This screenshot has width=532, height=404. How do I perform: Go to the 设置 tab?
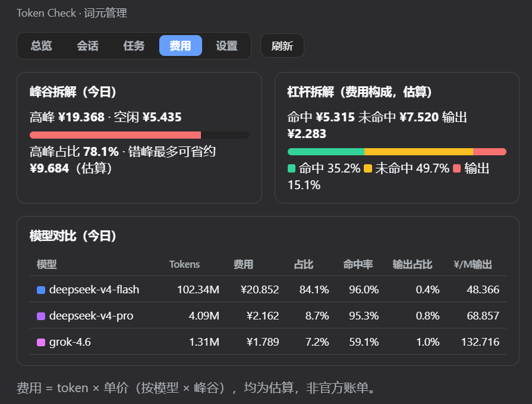coord(226,45)
